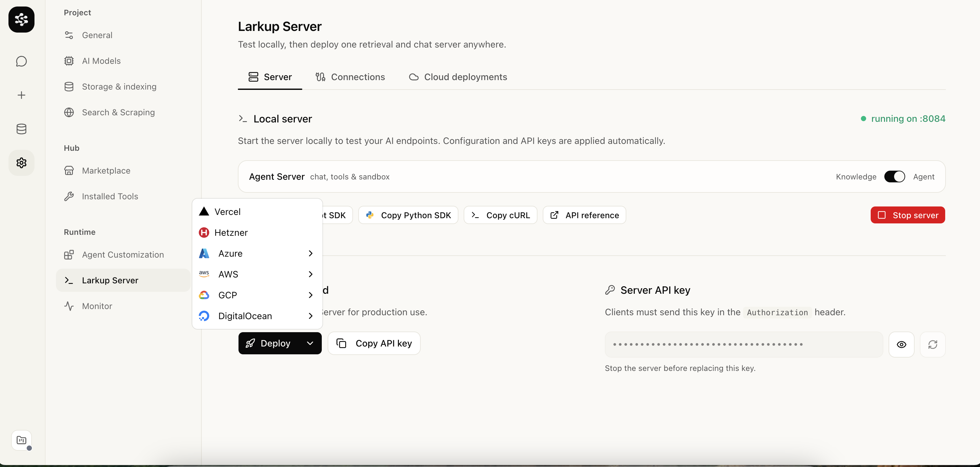Click the 'running on :8084' status

(903, 119)
